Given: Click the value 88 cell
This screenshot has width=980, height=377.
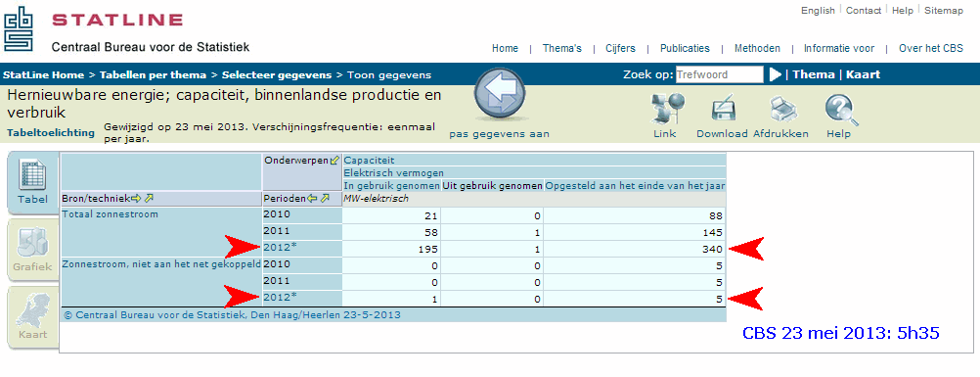Looking at the screenshot, I should coord(635,216).
